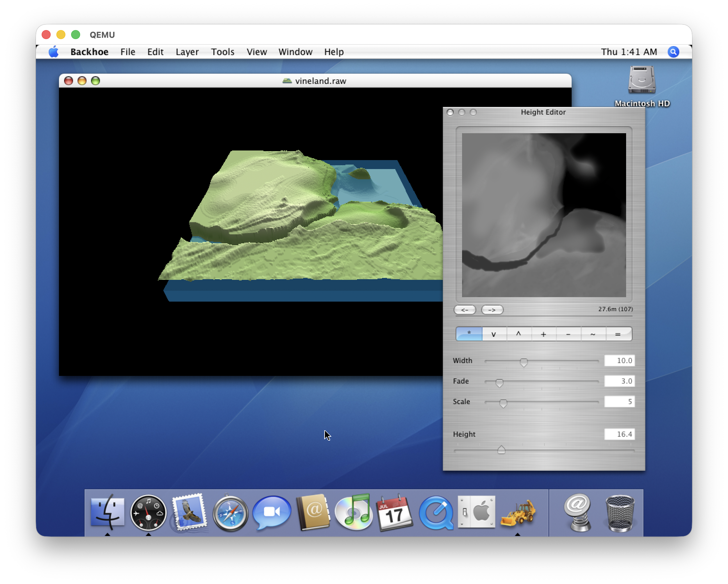Choose the plus tool in Height Editor
Image resolution: width=728 pixels, height=584 pixels.
pos(543,334)
